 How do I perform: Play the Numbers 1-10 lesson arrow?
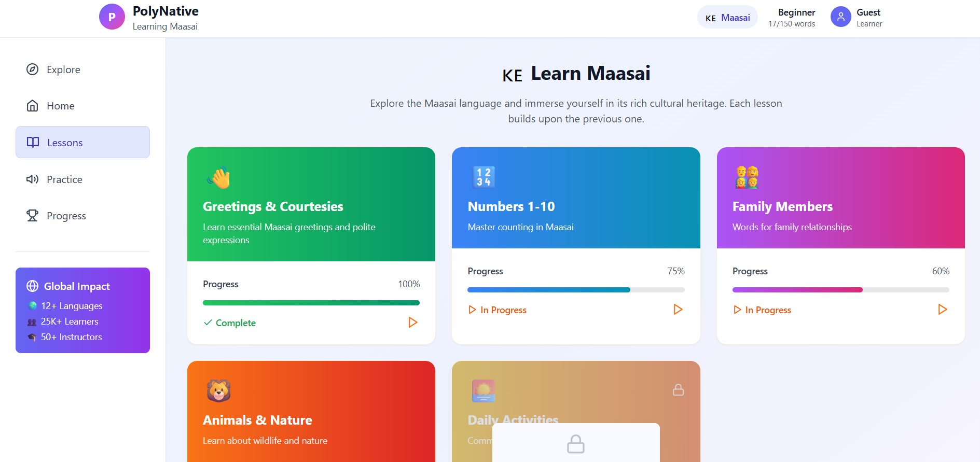click(x=678, y=310)
